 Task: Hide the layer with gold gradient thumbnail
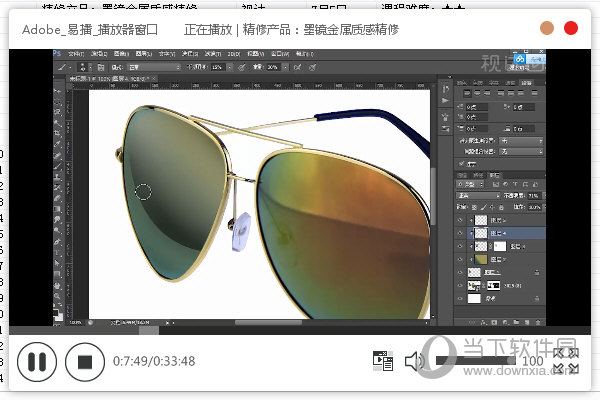tap(460, 260)
